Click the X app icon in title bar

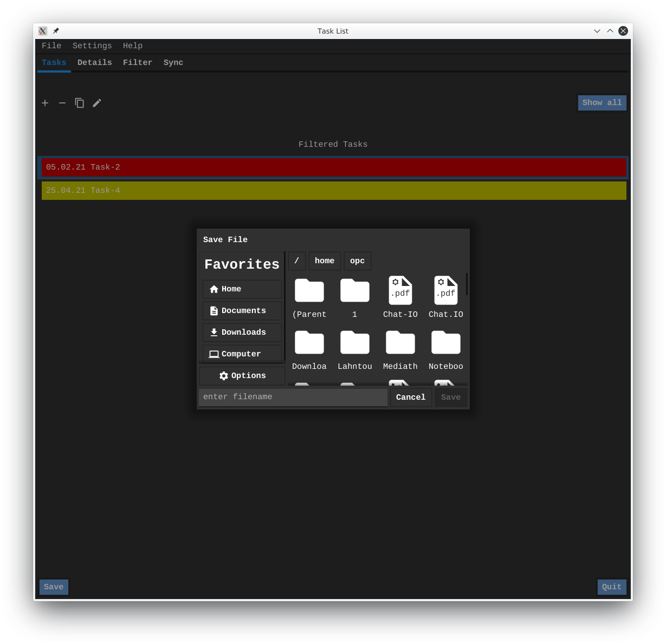tap(43, 31)
